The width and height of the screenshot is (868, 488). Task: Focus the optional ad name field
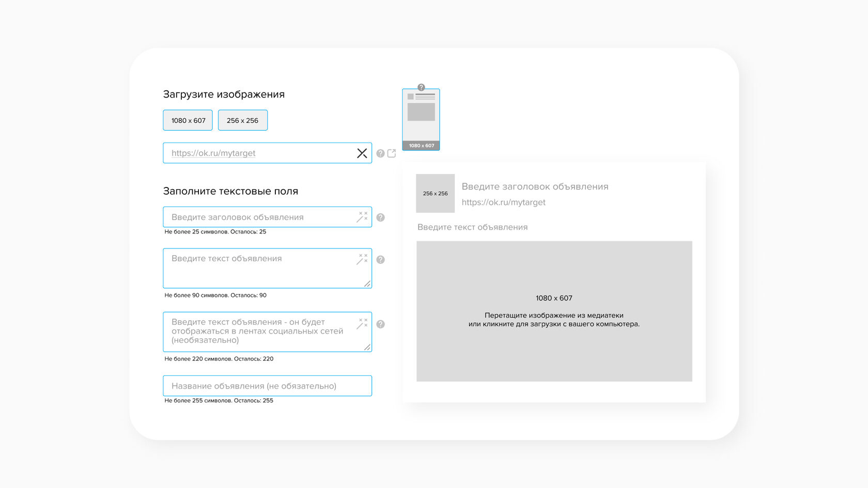pos(267,386)
